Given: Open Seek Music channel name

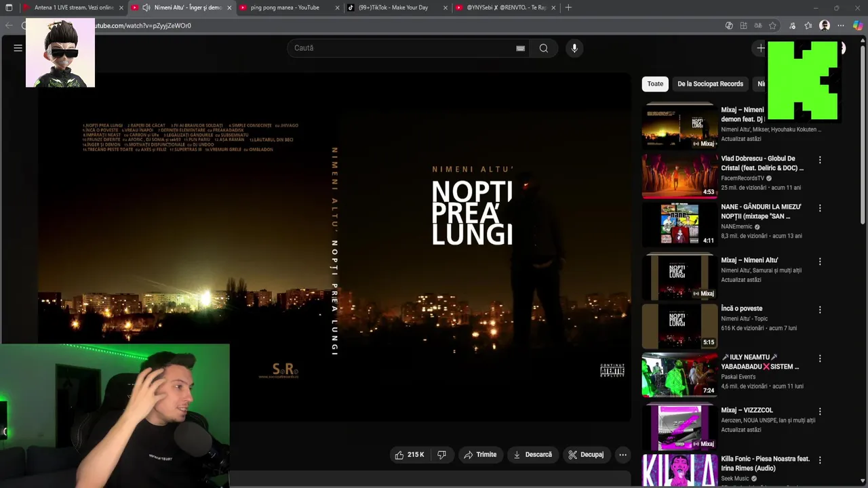Looking at the screenshot, I should click(735, 479).
